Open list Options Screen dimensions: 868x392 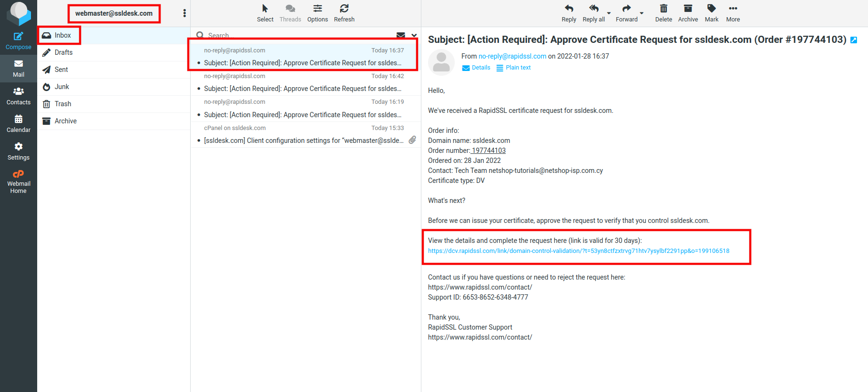click(317, 13)
